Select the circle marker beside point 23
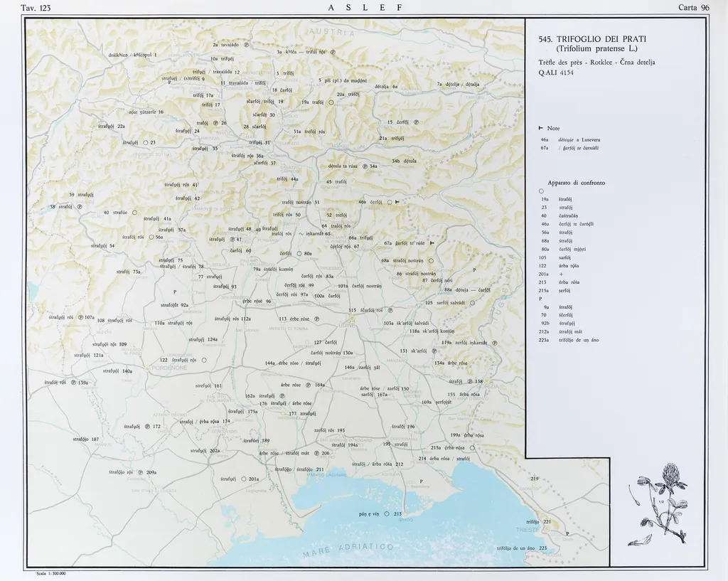This screenshot has height=581, width=728. 144,142
